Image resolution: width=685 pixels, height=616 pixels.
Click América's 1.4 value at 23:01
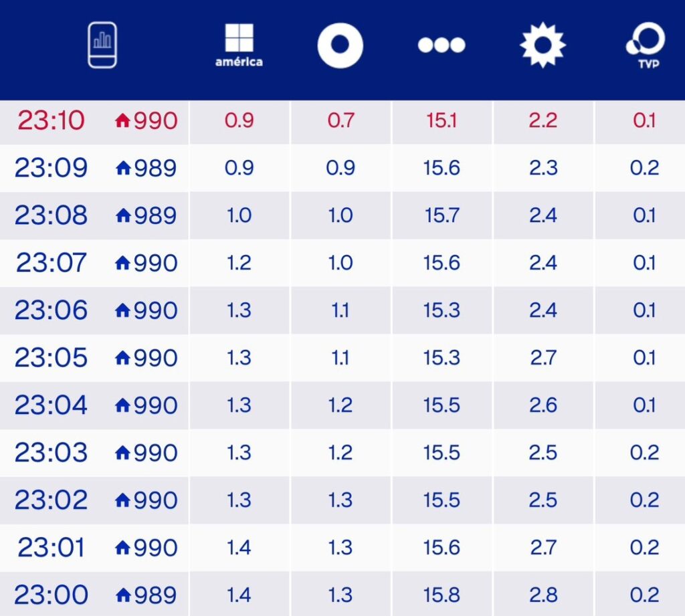(239, 548)
